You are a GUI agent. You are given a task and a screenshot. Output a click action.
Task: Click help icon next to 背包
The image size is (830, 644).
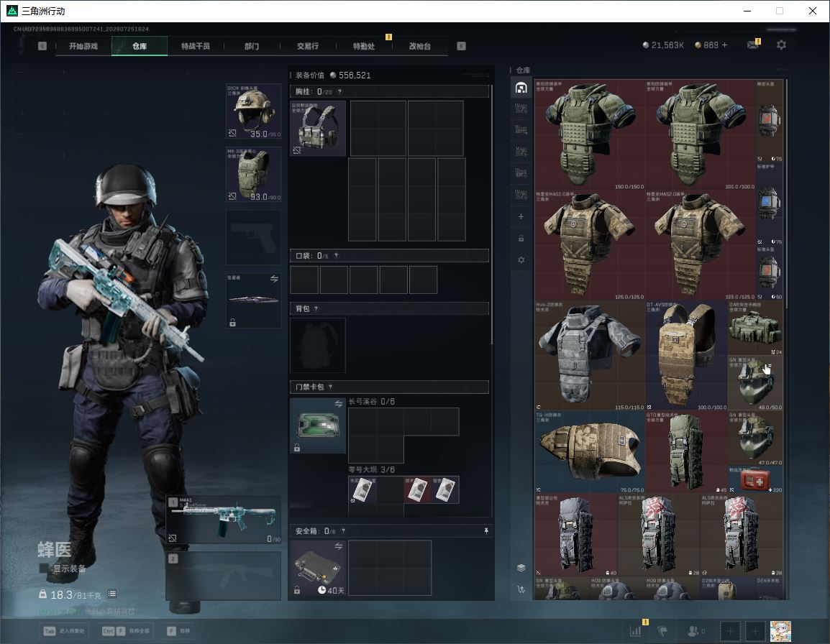point(316,308)
